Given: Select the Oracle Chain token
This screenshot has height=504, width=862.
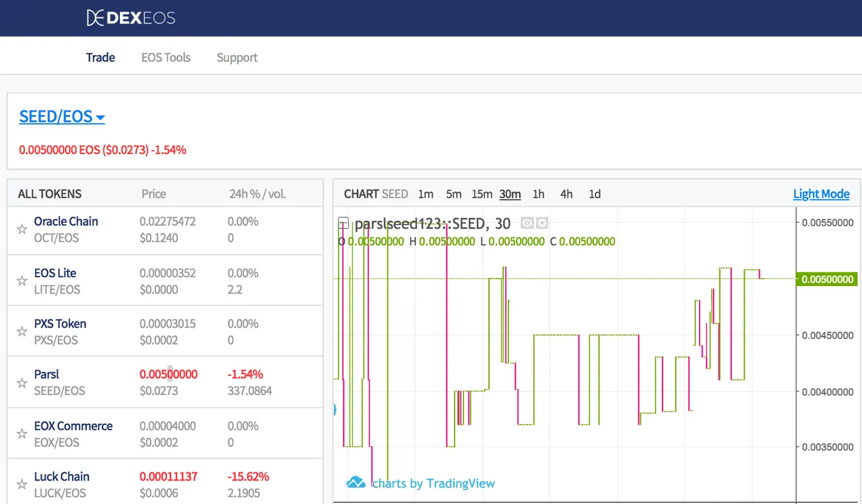Looking at the screenshot, I should [66, 221].
